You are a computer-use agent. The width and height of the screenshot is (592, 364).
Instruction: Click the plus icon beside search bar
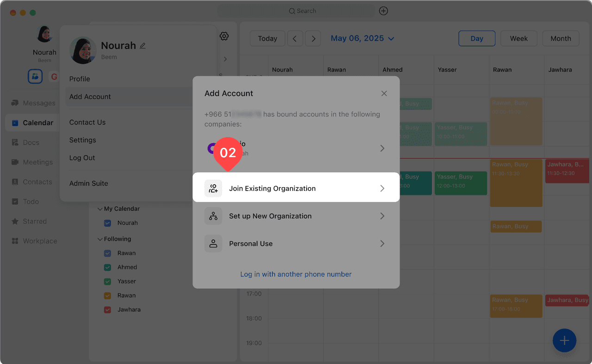(x=383, y=11)
